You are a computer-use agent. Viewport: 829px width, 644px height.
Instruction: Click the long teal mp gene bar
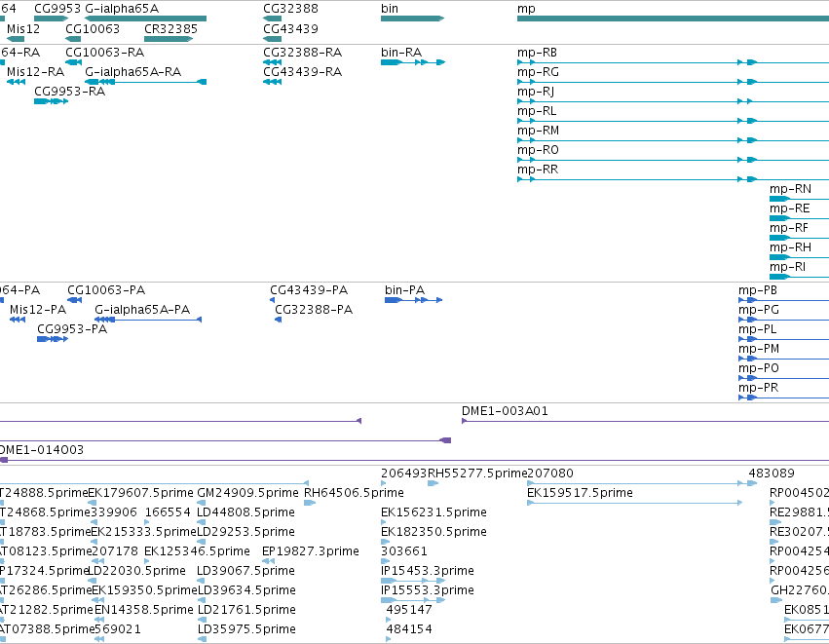673,19
